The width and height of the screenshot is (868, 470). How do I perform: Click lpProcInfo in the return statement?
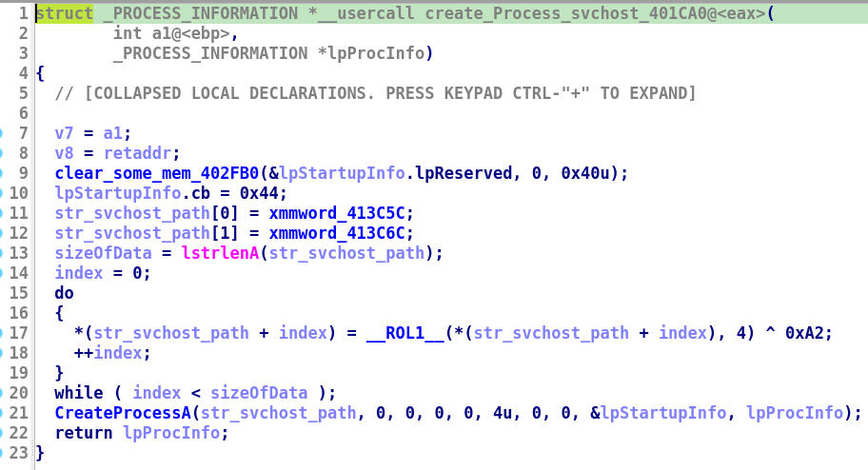point(171,432)
